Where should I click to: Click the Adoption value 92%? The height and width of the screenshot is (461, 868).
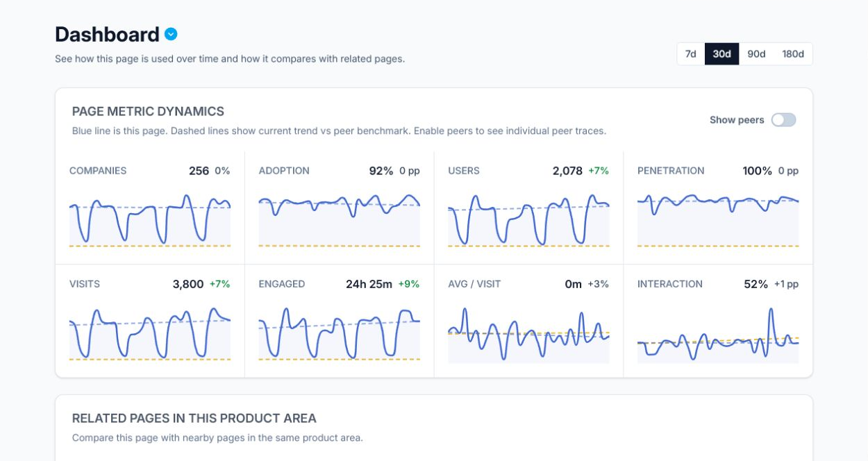click(x=381, y=171)
